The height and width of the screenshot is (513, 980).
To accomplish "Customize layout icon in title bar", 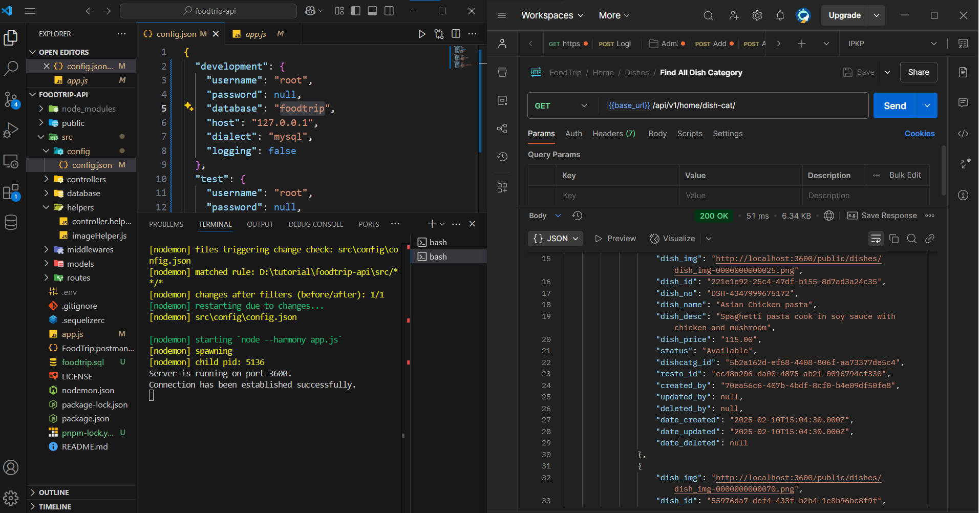I will point(339,11).
